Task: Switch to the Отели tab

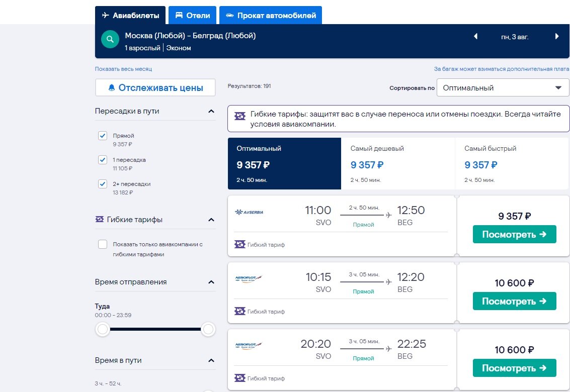Action: (192, 15)
